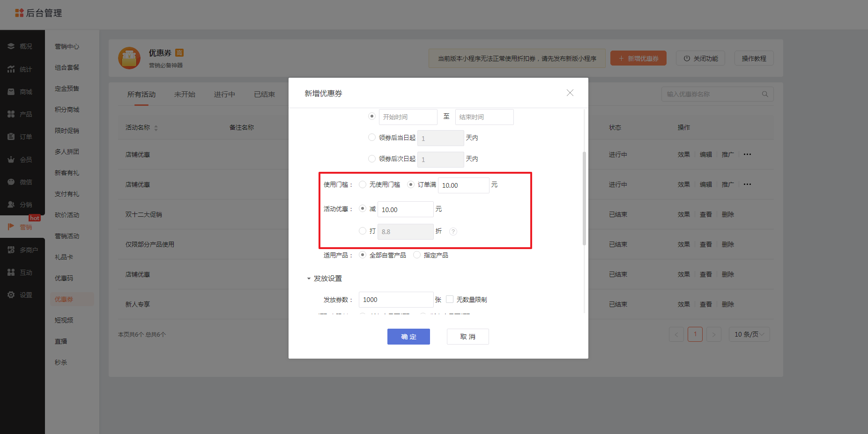This screenshot has width=868, height=434.
Task: Click the 关闭功能 button
Action: tap(701, 58)
